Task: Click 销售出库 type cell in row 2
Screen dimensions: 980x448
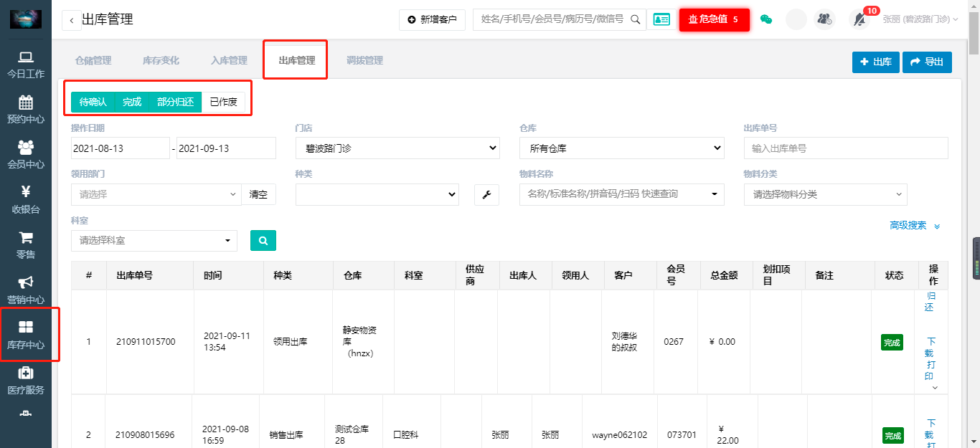Action: tap(286, 435)
